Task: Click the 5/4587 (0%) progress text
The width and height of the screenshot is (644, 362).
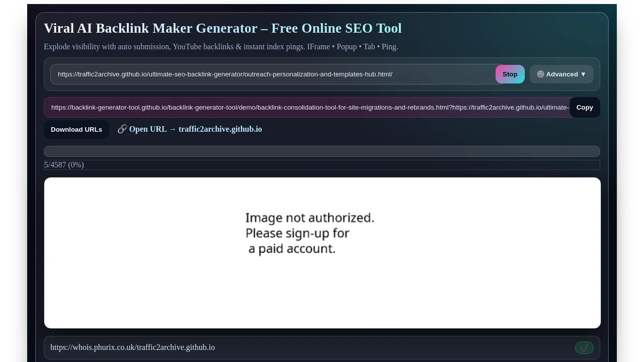Action: click(64, 165)
